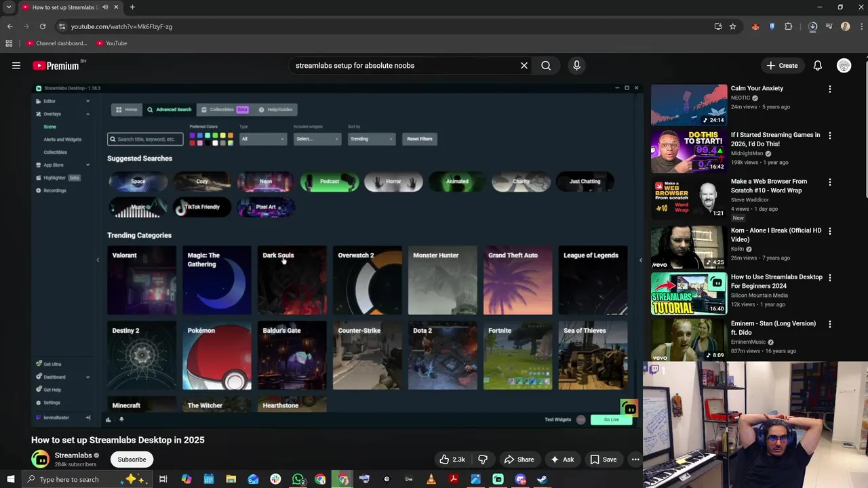Open more actions menu below the video

tap(635, 460)
